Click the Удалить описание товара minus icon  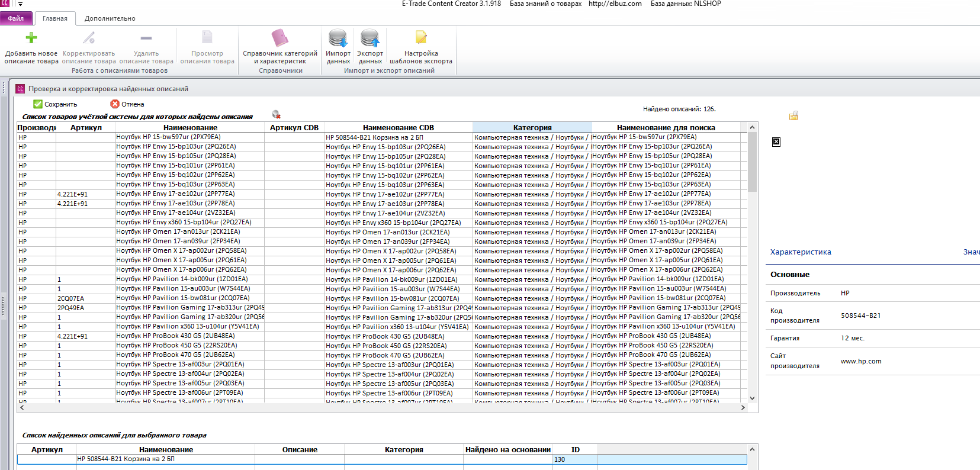tap(146, 38)
